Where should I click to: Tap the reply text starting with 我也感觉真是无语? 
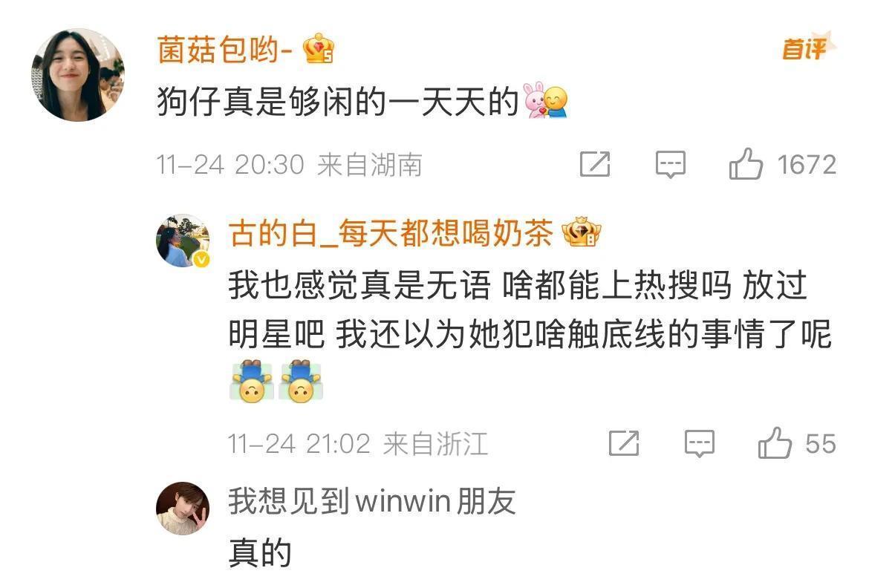point(530,333)
